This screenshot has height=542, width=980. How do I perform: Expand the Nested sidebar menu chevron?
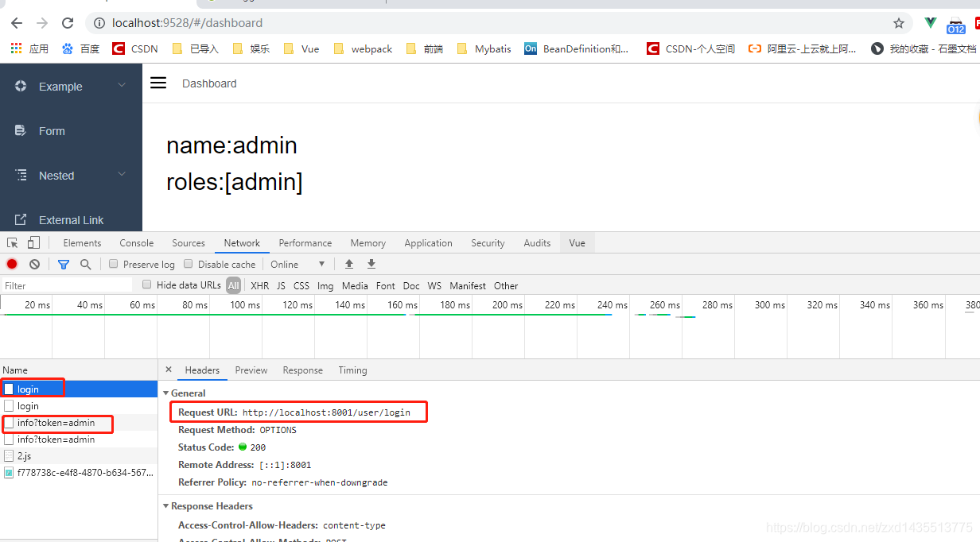pos(122,174)
